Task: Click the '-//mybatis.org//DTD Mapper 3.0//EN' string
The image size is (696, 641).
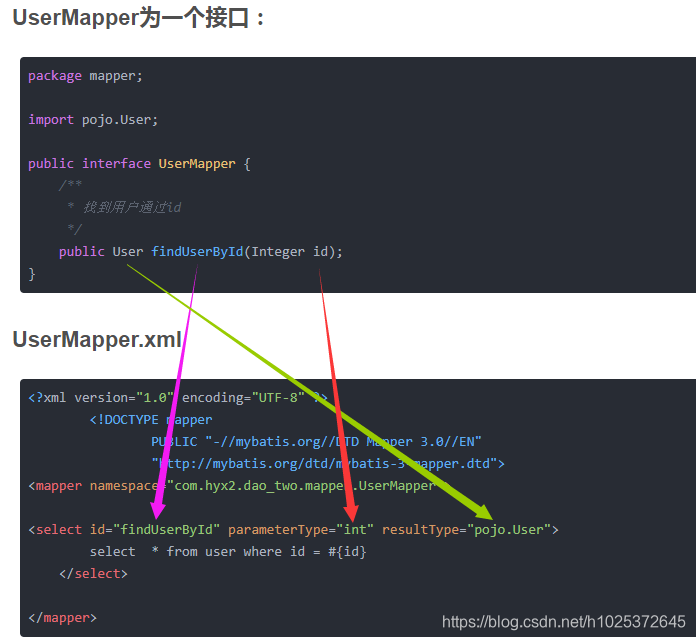Action: [343, 442]
